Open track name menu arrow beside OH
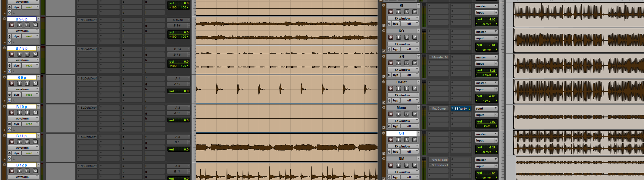 [418, 133]
